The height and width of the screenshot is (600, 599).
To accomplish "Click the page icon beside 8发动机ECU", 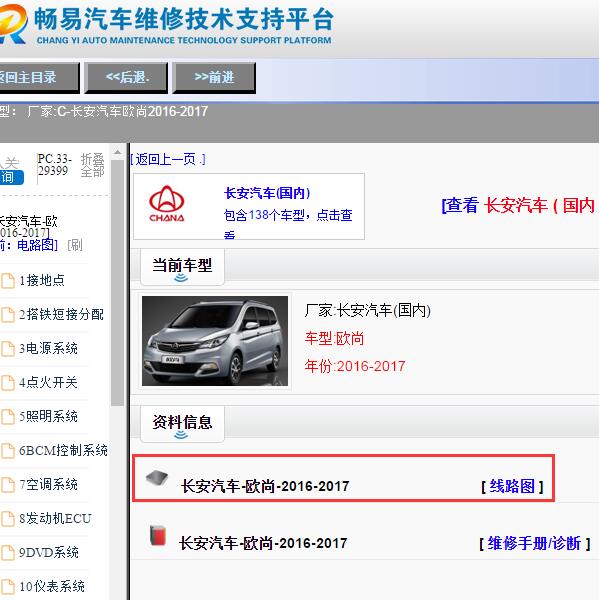I will click(x=7, y=519).
